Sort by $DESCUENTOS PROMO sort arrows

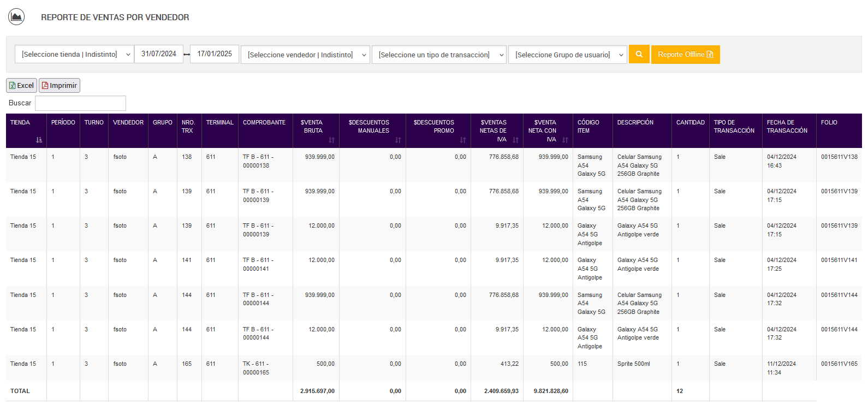coord(463,140)
